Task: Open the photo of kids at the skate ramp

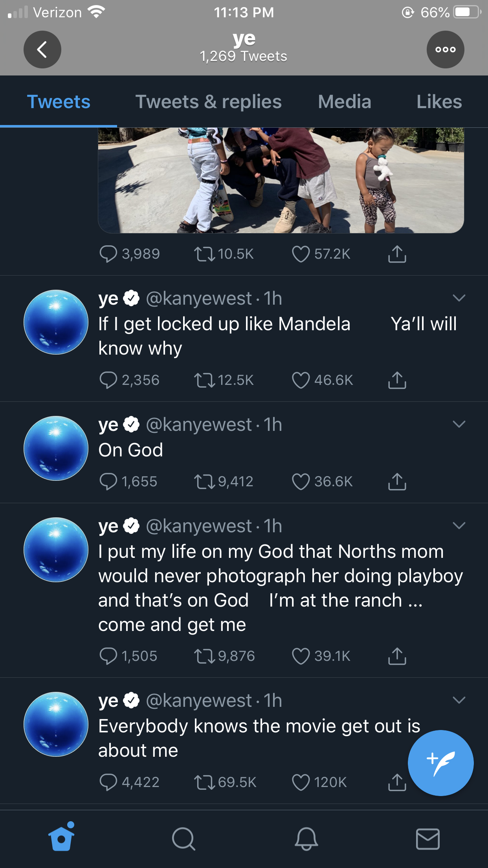Action: click(x=281, y=180)
